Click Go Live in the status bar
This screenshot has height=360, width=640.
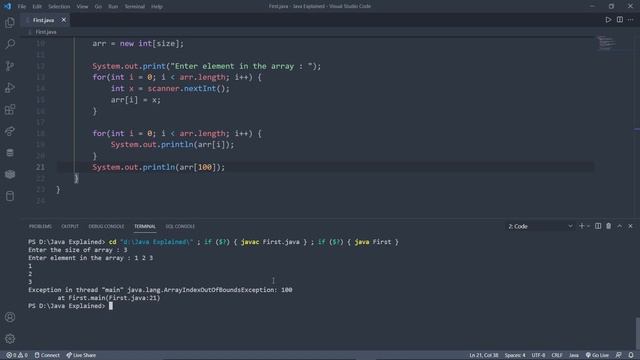point(597,355)
